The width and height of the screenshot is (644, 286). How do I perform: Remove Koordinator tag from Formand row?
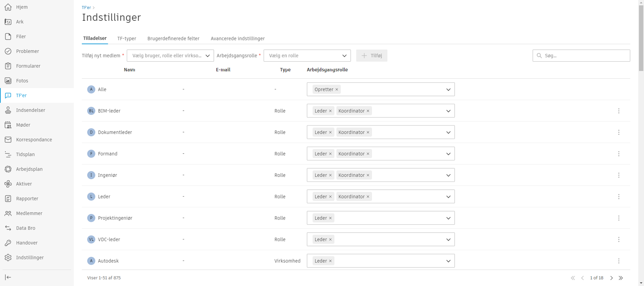(368, 154)
